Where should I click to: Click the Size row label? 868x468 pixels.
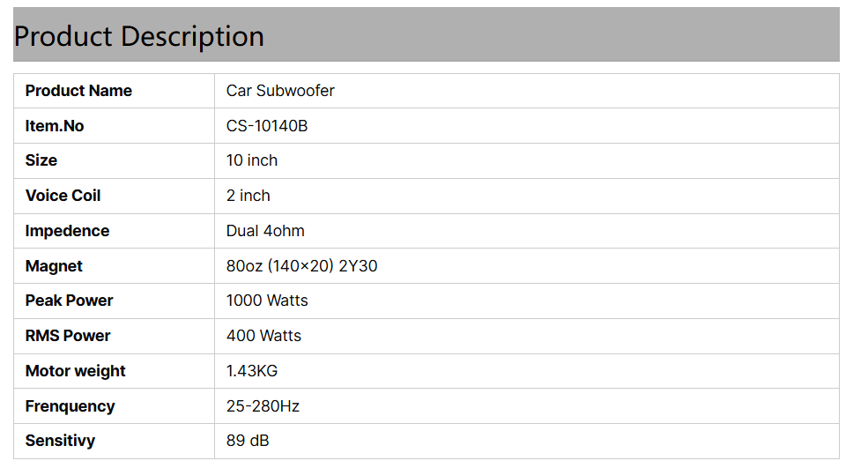point(41,160)
